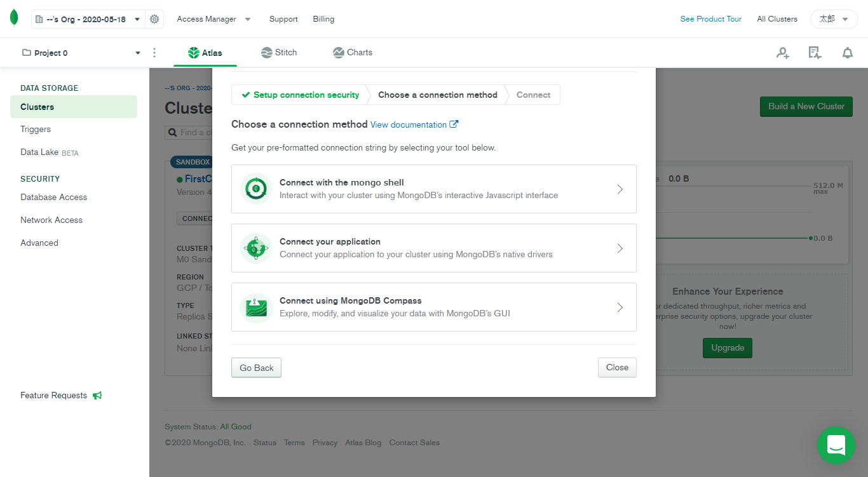The width and height of the screenshot is (868, 477).
Task: Open the notifications bell
Action: (848, 53)
